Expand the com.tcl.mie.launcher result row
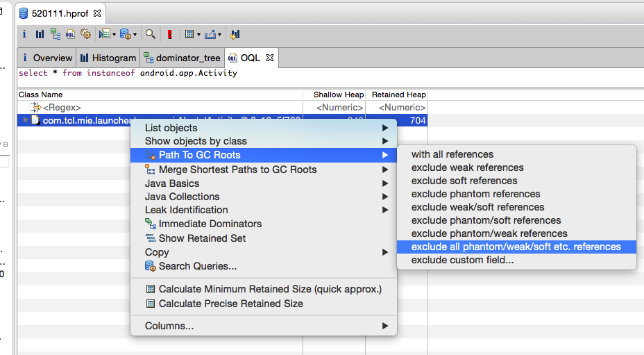Viewport: 644px width, 355px height. click(26, 120)
